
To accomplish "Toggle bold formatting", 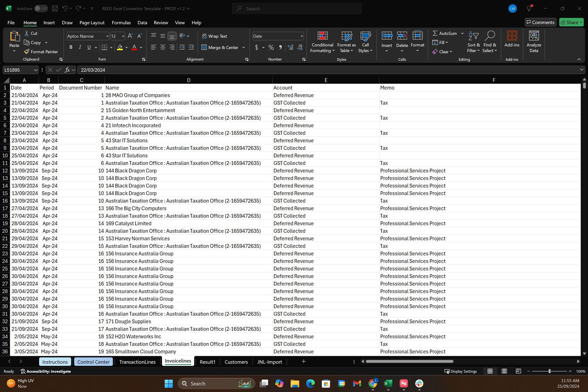I will tap(71, 48).
